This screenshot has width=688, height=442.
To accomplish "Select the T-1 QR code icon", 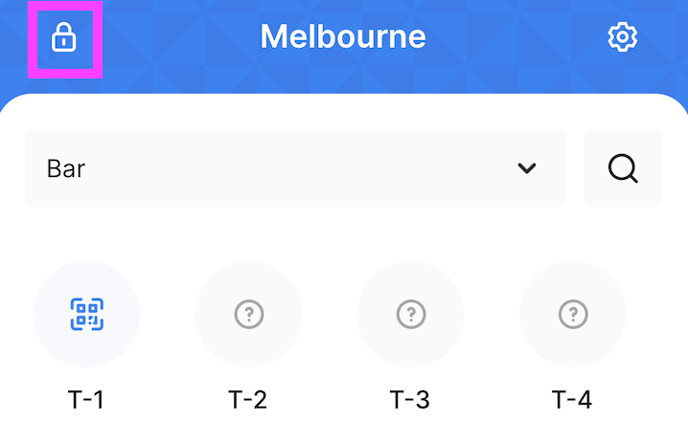I will pyautogui.click(x=86, y=315).
